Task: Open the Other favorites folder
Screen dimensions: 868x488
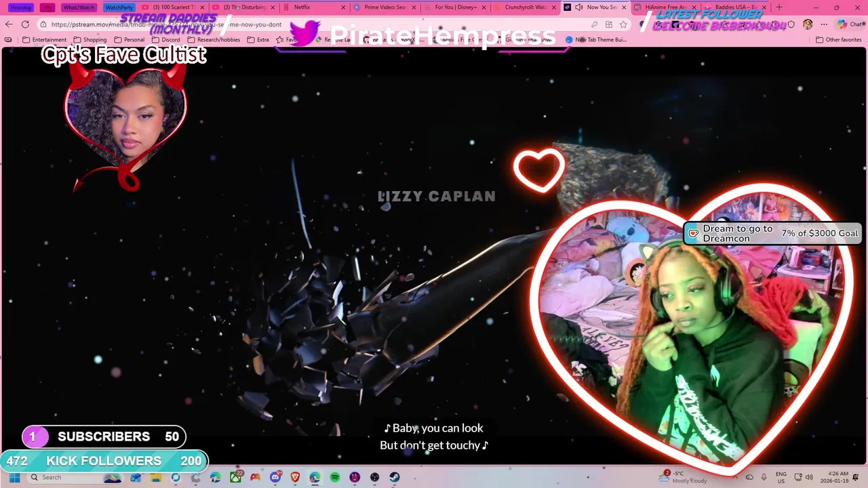Action: pyautogui.click(x=838, y=40)
